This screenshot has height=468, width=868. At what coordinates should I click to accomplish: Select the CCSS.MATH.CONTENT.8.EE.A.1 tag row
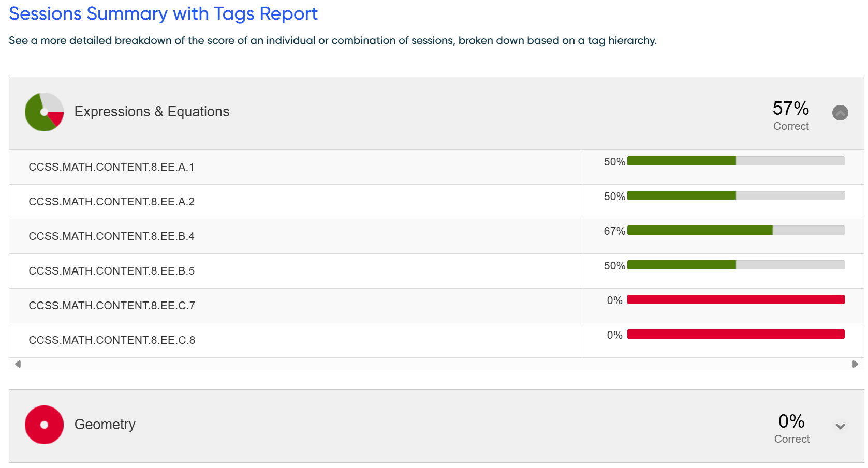111,167
